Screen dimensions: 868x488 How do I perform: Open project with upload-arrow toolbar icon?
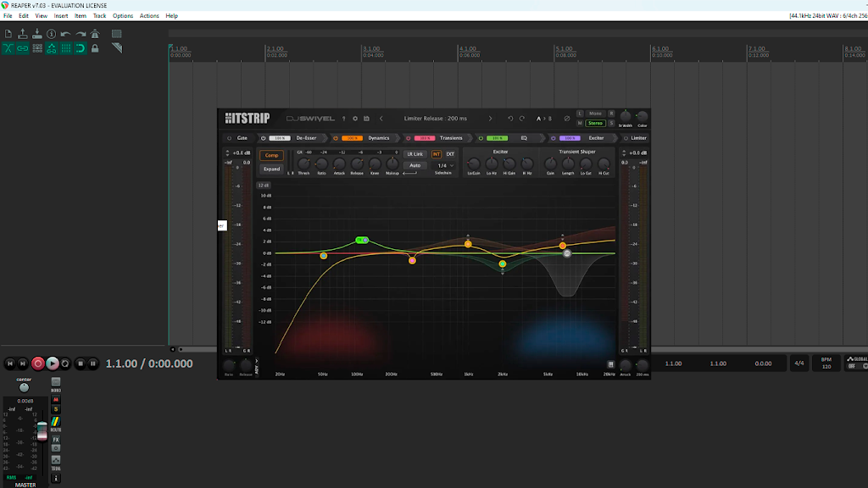tap(23, 34)
